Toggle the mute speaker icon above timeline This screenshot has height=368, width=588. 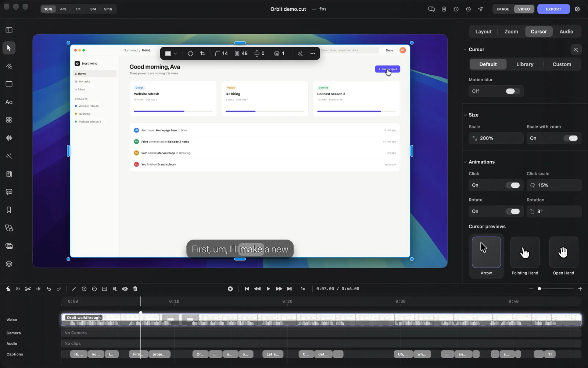pos(115,289)
